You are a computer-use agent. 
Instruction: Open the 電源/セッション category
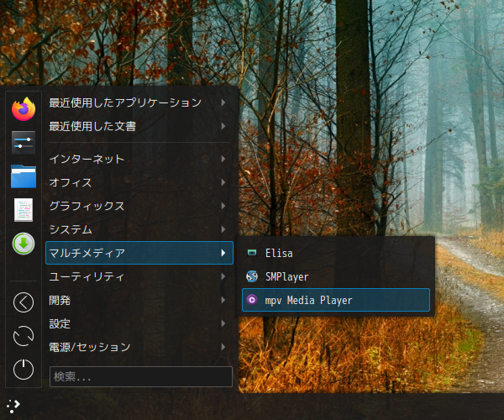tap(139, 347)
